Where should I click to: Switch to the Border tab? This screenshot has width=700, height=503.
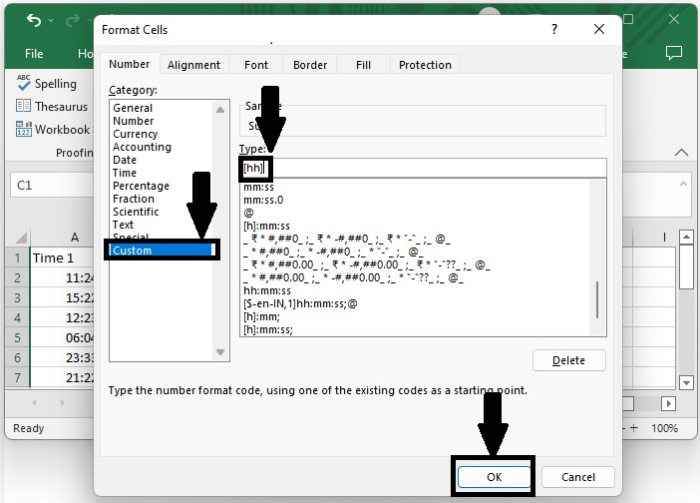310,65
